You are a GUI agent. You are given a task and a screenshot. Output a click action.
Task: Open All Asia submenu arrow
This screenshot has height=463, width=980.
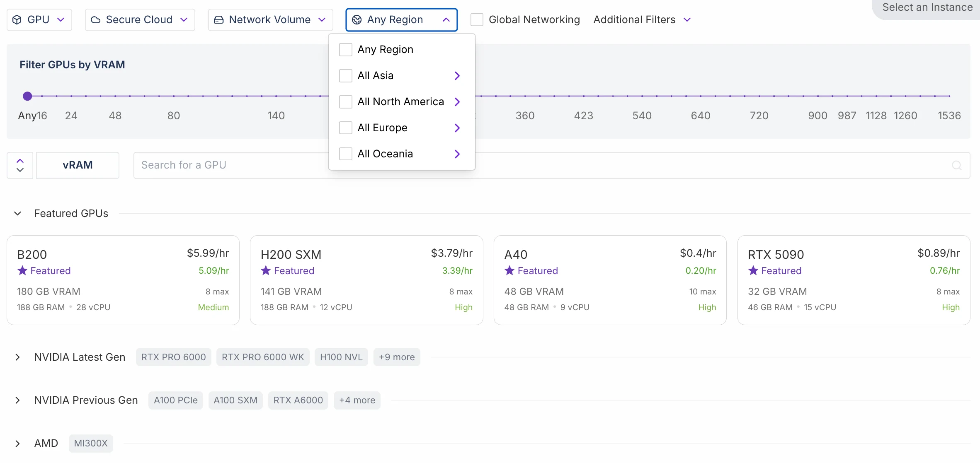tap(457, 76)
